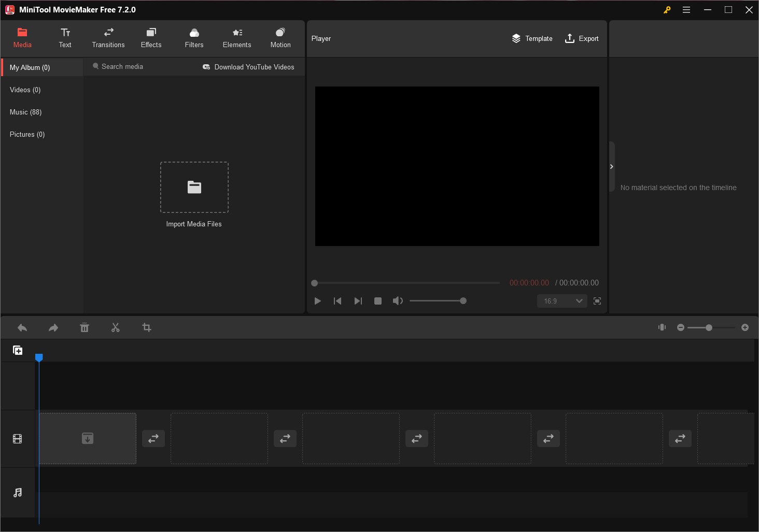
Task: Open the Motion tab
Action: click(x=280, y=38)
